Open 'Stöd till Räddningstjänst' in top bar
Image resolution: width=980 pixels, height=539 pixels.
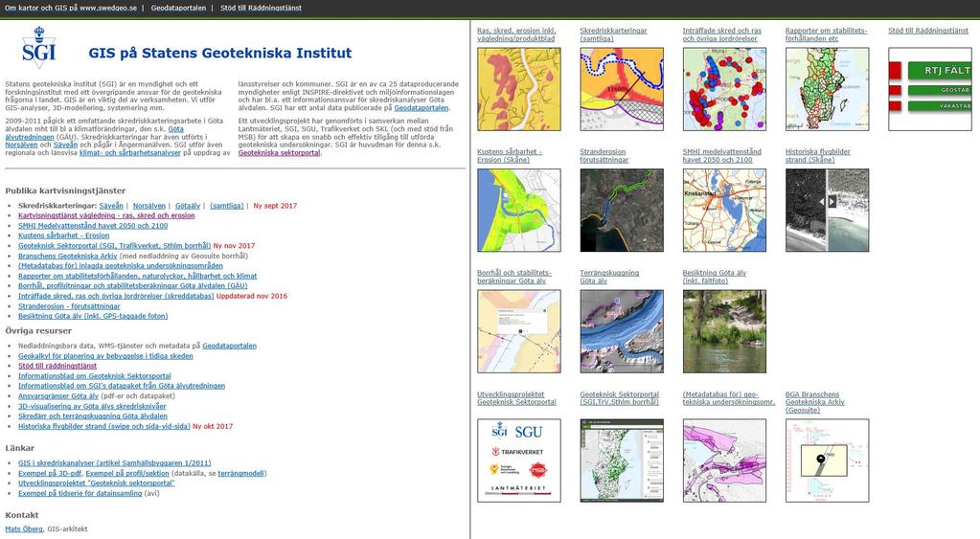[x=261, y=8]
